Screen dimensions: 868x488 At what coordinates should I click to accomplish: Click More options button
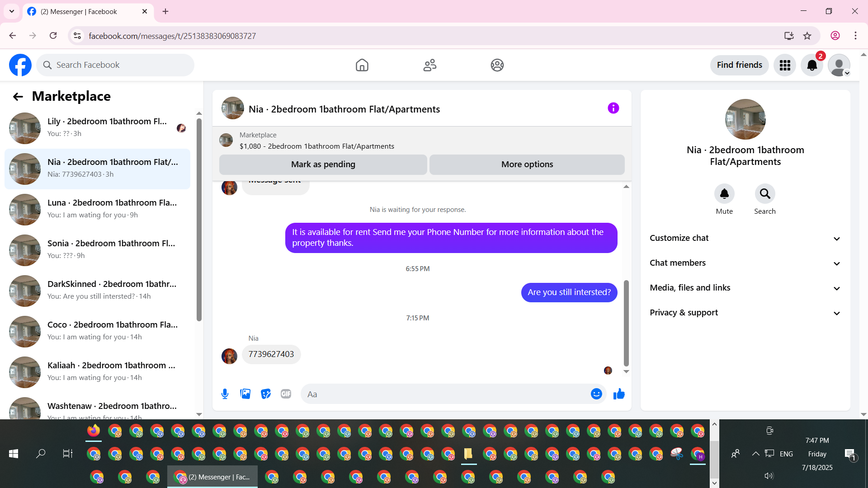[x=527, y=164]
